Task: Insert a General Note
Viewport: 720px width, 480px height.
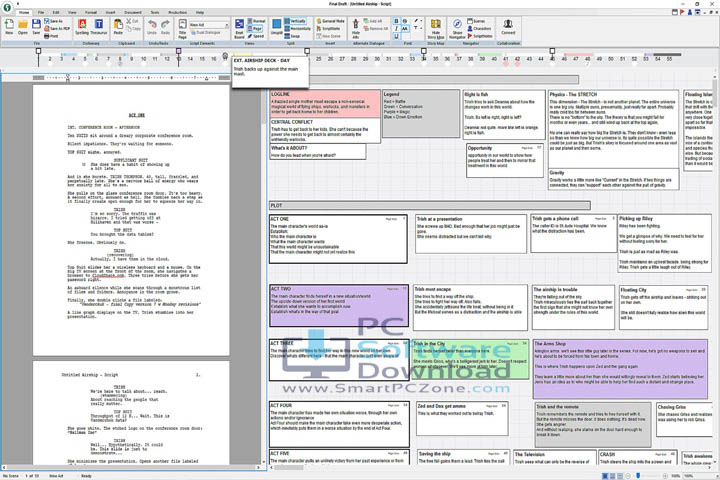Action: tap(331, 21)
